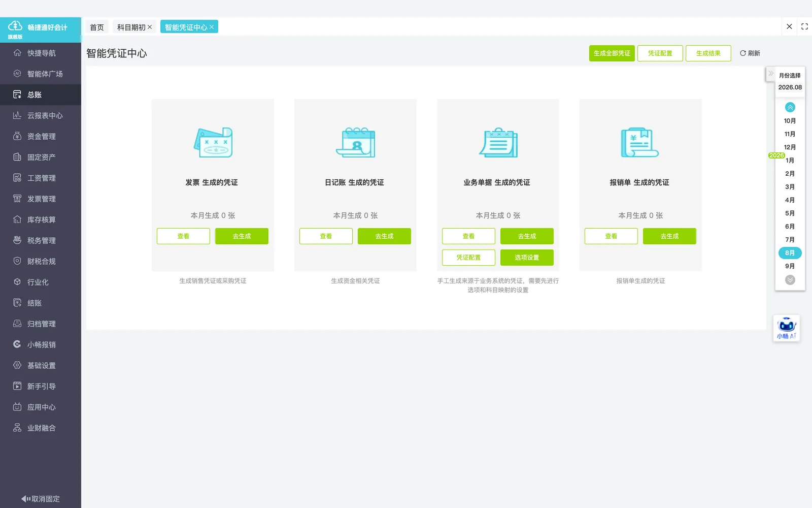This screenshot has width=812, height=508.
Task: Open 快捷导航 home icon in sidebar
Action: pyautogui.click(x=17, y=53)
